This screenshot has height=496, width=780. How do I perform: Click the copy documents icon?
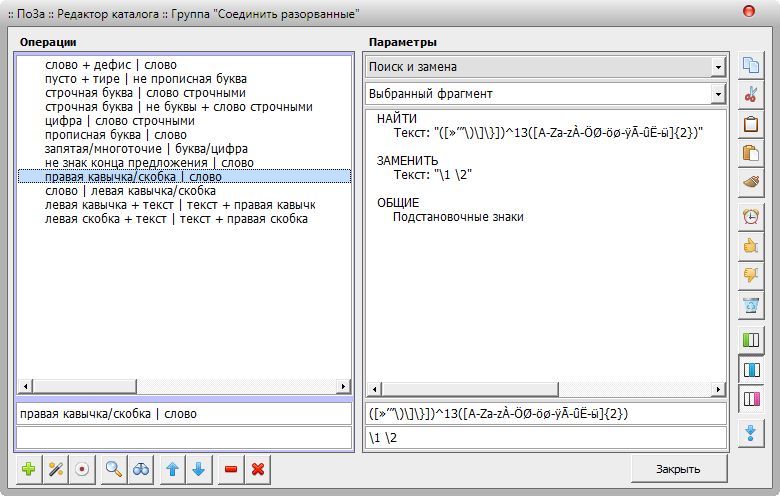click(x=751, y=65)
